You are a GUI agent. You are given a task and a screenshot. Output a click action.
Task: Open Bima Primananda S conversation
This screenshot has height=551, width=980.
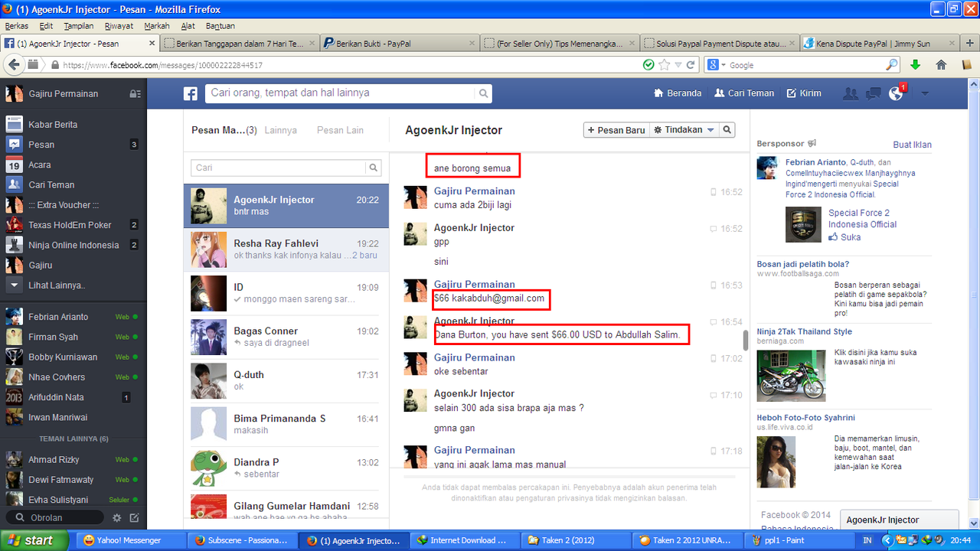pos(286,424)
